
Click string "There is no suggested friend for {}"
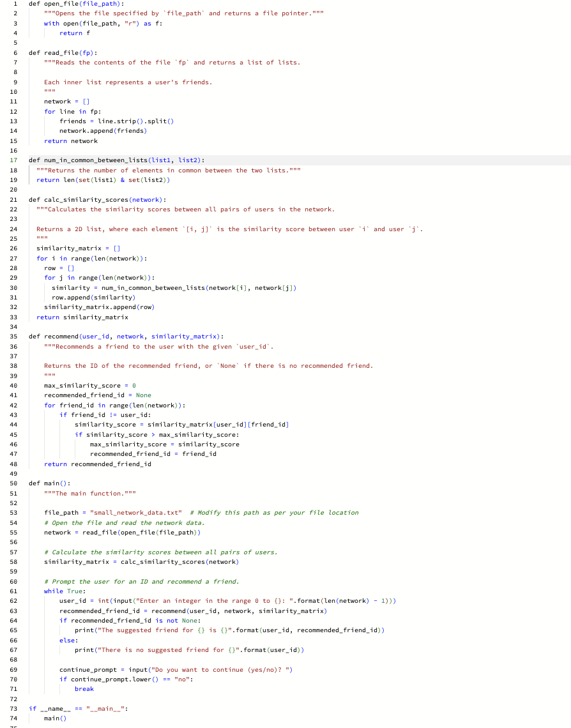(x=169, y=651)
